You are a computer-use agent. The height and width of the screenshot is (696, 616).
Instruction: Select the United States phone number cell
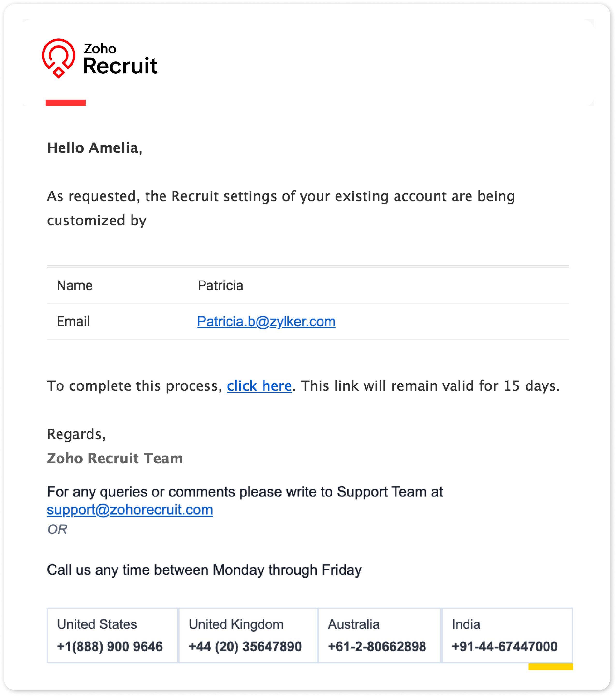[113, 635]
